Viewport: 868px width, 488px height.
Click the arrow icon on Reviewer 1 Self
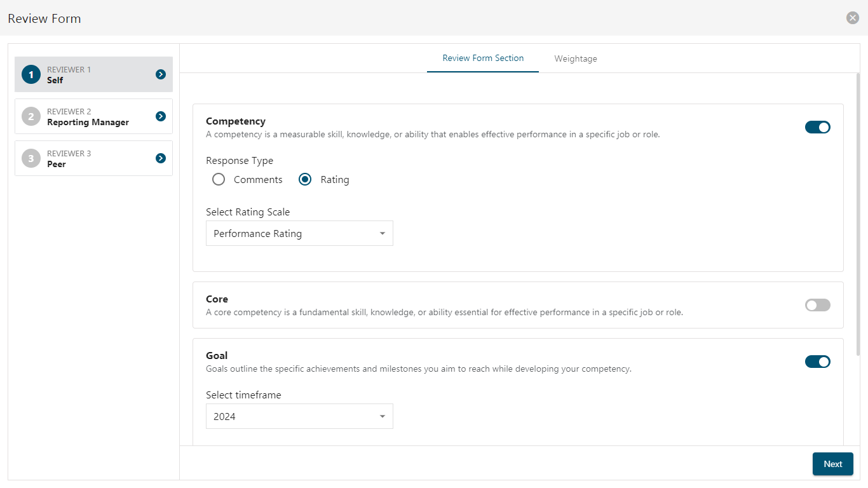coord(161,74)
